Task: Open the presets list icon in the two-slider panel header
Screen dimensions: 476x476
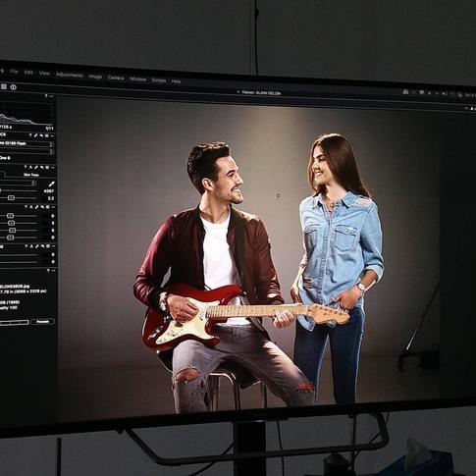Action: tap(47, 246)
